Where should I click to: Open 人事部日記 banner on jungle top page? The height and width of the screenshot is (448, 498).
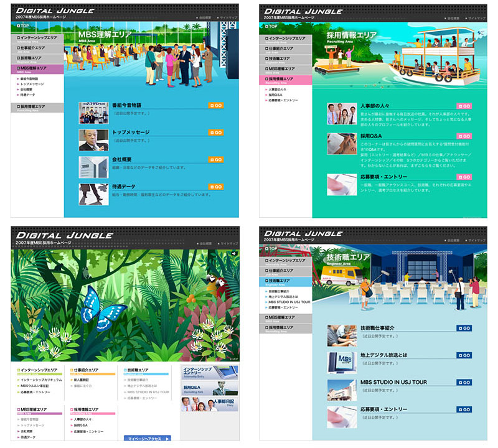point(210,404)
